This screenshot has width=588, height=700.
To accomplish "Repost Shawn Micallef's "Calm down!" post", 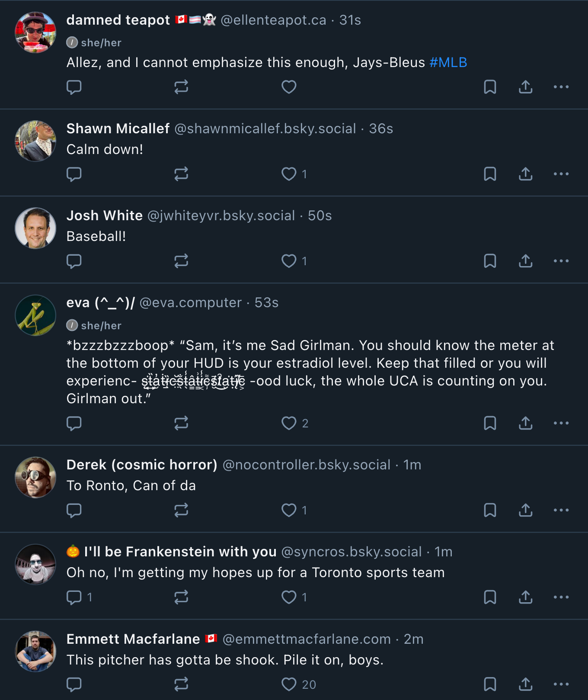I will coord(181,174).
